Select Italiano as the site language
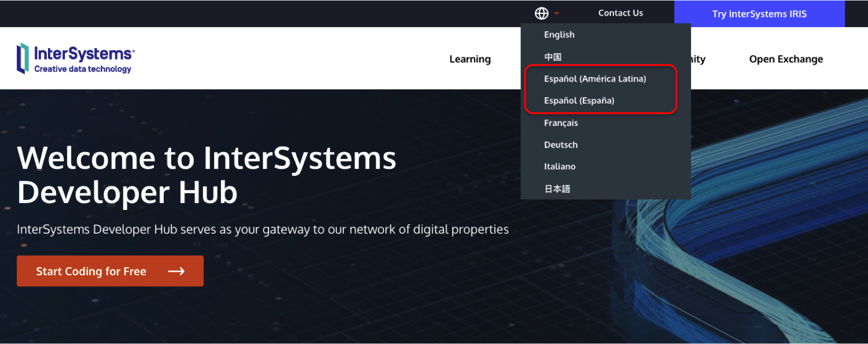The image size is (868, 344). click(560, 167)
